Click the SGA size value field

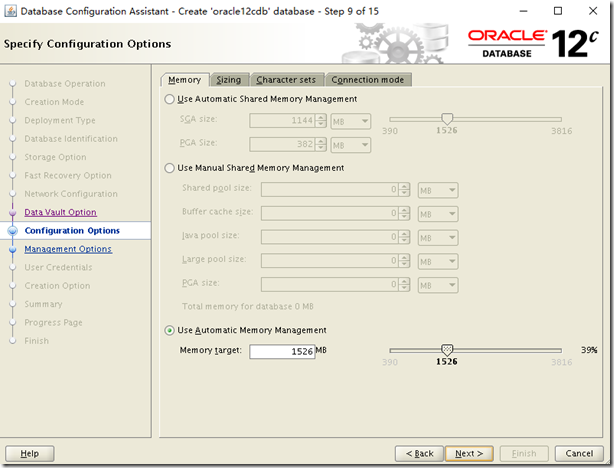(282, 121)
